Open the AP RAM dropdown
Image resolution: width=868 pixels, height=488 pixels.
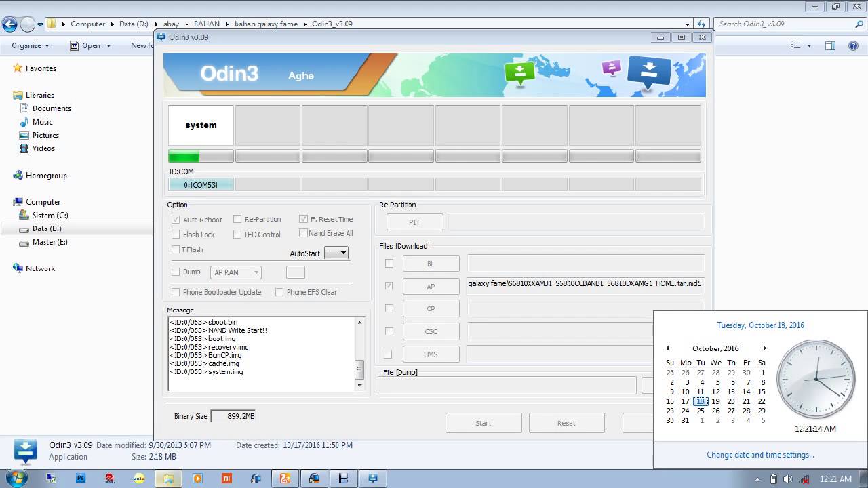pyautogui.click(x=236, y=272)
